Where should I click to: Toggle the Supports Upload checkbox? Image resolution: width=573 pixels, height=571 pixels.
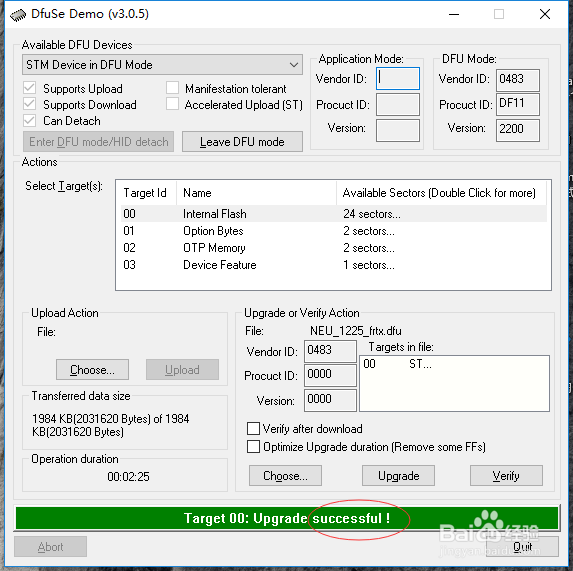pyautogui.click(x=30, y=88)
